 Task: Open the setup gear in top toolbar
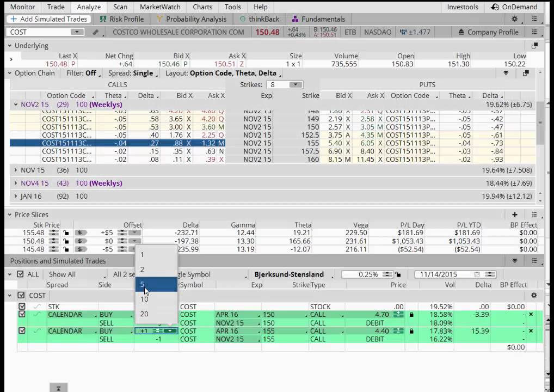[514, 19]
